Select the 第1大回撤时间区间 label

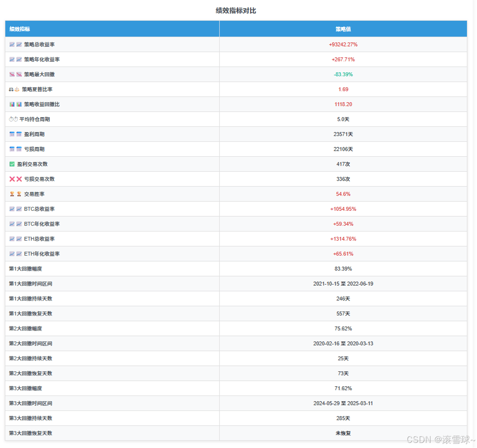31,284
